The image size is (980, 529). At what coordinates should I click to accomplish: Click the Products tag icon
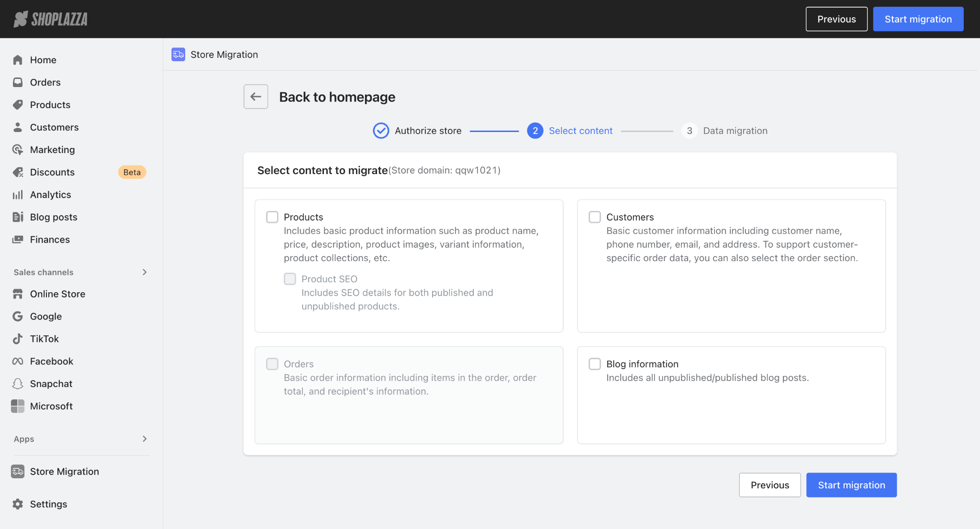point(18,105)
